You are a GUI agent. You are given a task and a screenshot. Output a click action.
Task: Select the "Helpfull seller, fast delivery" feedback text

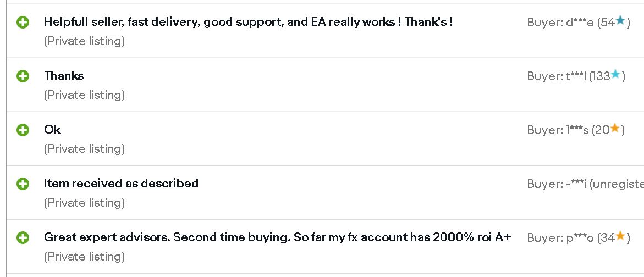pos(248,22)
